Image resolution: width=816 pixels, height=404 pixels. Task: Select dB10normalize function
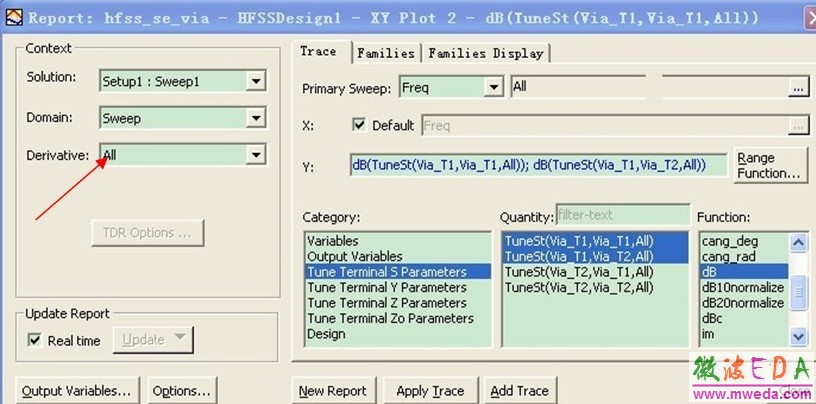pyautogui.click(x=744, y=287)
